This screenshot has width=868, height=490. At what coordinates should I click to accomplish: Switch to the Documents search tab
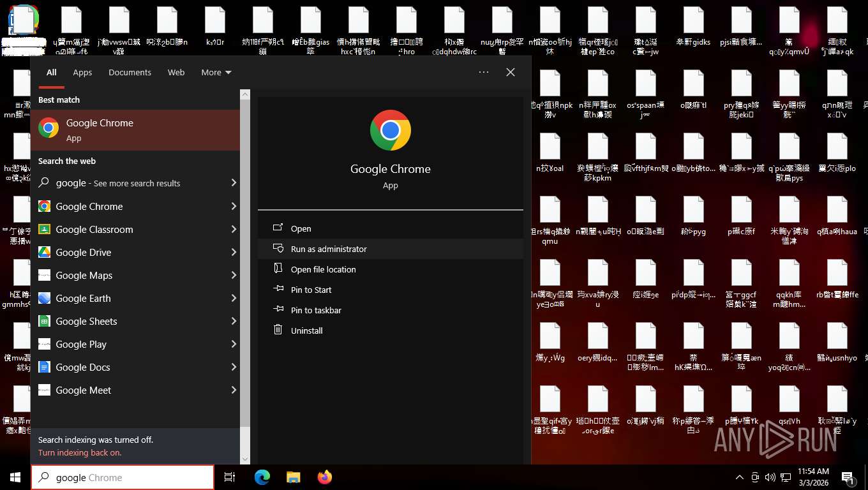[x=130, y=72]
